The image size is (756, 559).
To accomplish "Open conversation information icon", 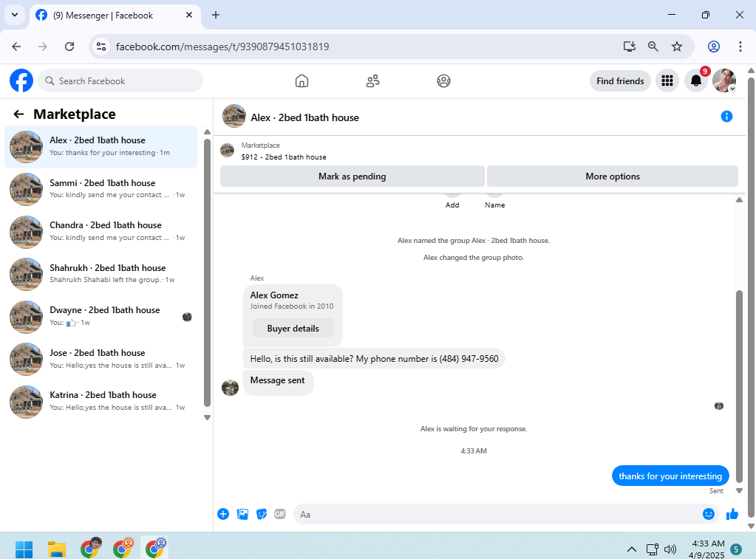I will point(726,116).
